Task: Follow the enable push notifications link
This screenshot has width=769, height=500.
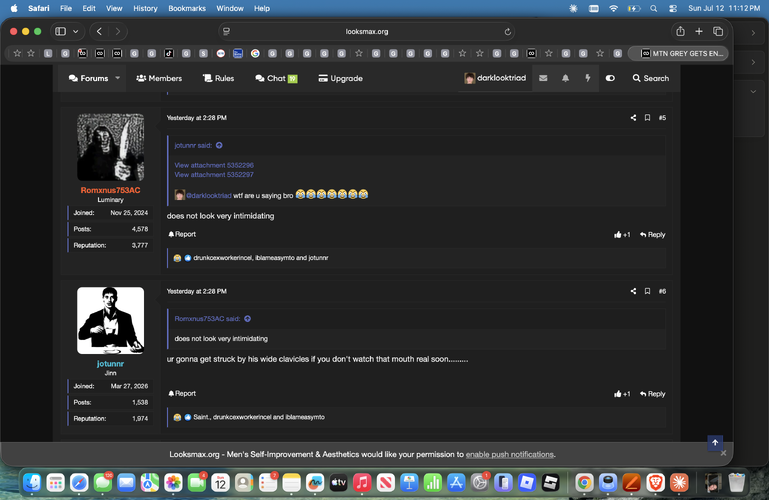Action: (x=510, y=454)
